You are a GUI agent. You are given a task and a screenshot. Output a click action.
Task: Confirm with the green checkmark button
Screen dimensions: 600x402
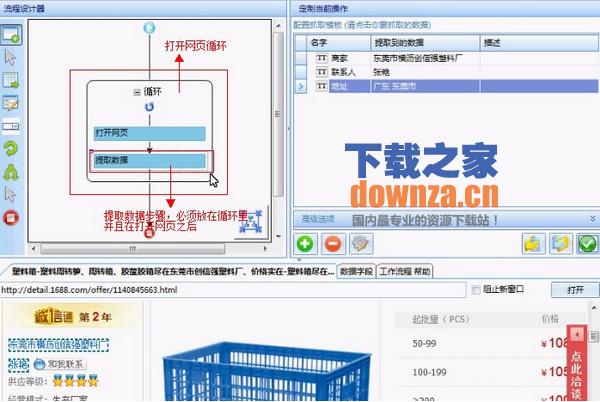[587, 244]
